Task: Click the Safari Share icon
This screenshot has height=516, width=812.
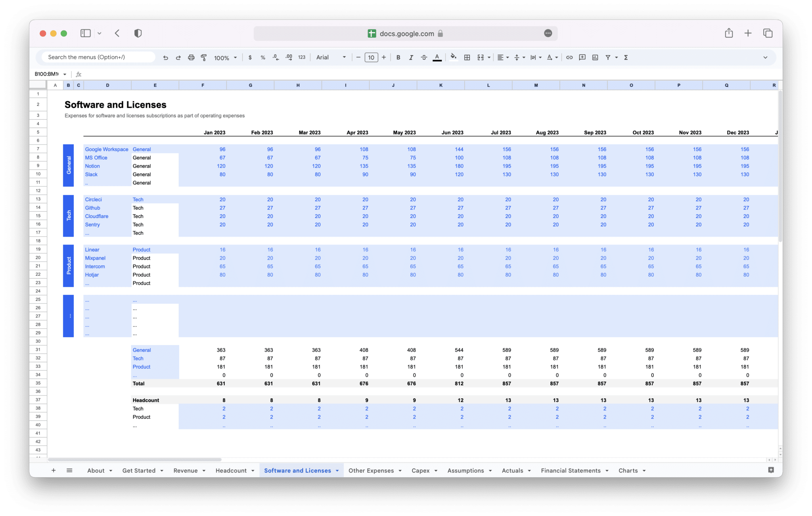Action: click(x=729, y=33)
